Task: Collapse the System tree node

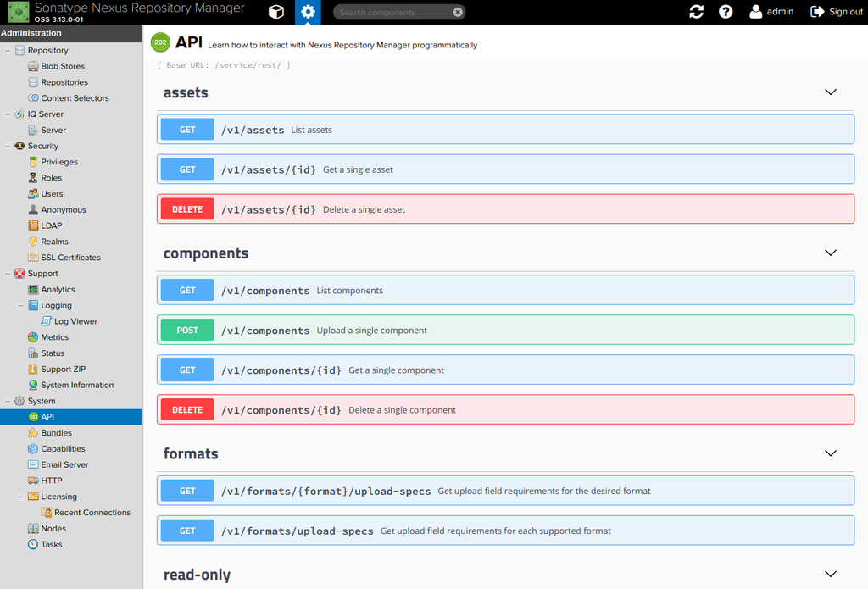Action: [x=8, y=401]
